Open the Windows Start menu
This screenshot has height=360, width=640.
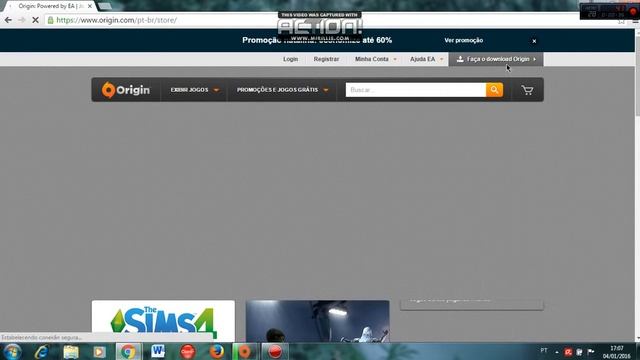coord(12,351)
